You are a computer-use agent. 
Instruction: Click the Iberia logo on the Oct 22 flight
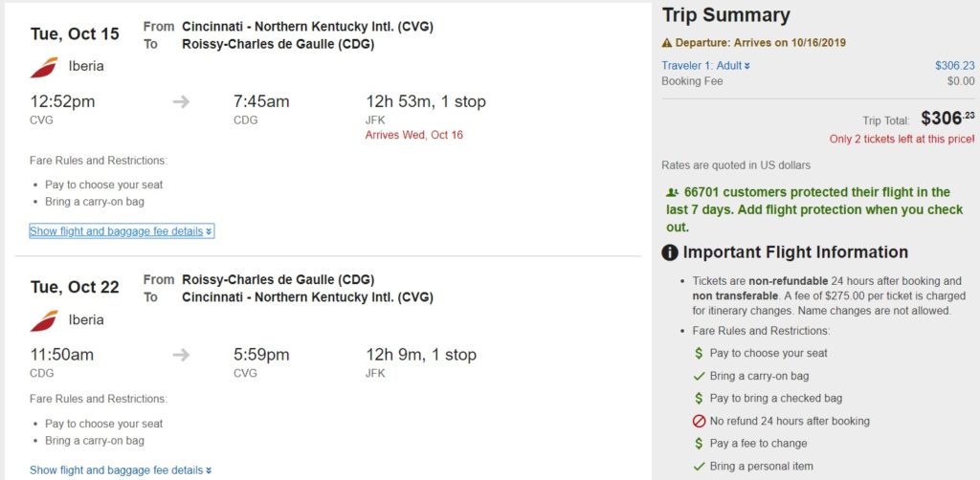(44, 320)
